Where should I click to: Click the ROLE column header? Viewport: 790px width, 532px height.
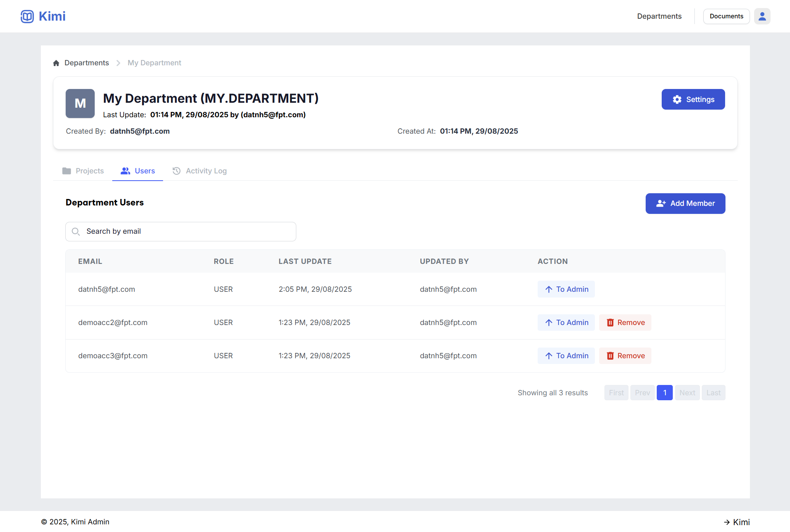224,261
